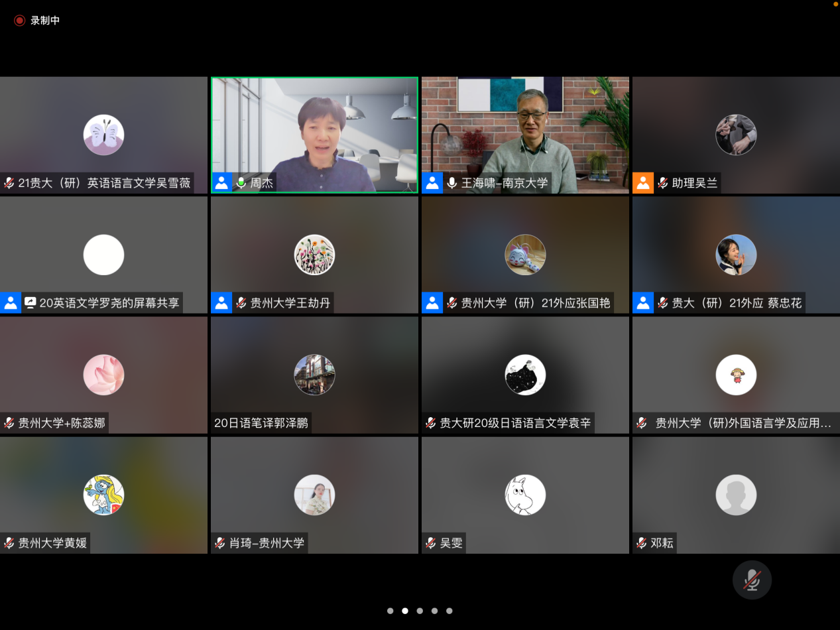Image resolution: width=840 pixels, height=630 pixels.
Task: Click the blue person icon on 周杰's tile
Action: coord(222,183)
